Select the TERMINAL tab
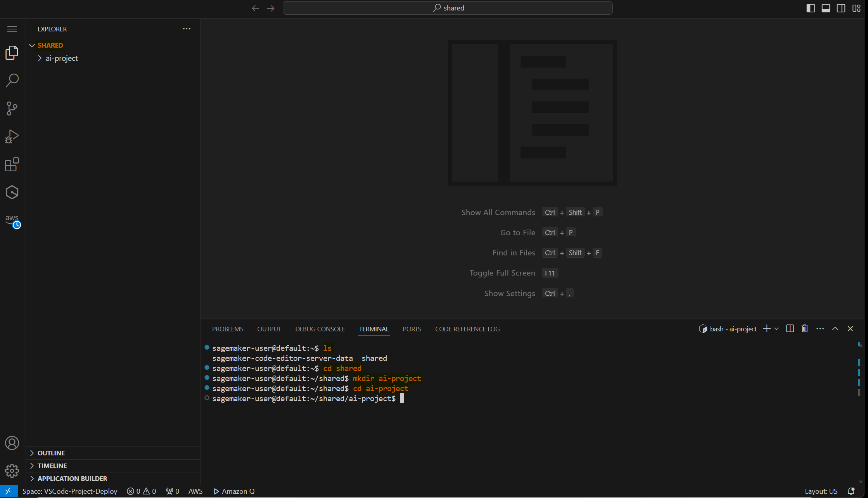868x498 pixels. pos(374,329)
